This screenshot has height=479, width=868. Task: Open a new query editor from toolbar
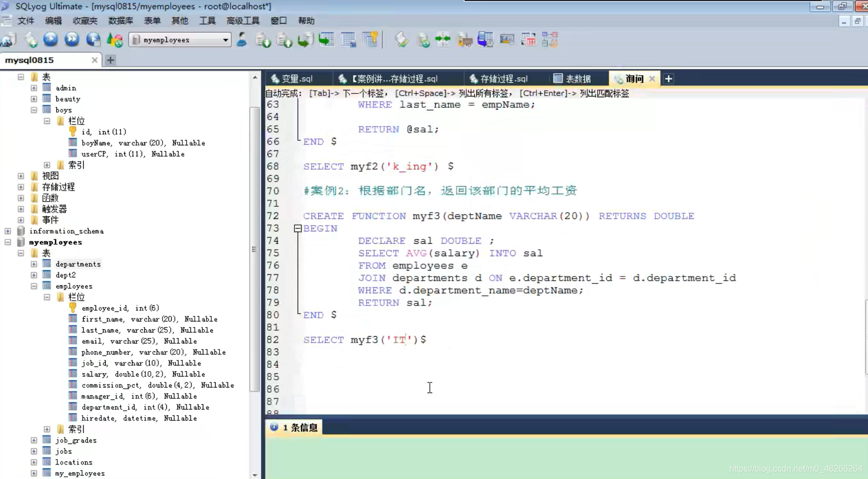(31, 40)
